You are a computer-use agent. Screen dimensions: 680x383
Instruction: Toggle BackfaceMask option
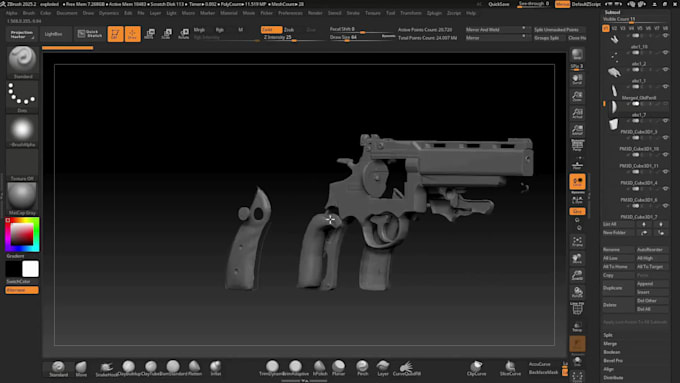click(543, 372)
